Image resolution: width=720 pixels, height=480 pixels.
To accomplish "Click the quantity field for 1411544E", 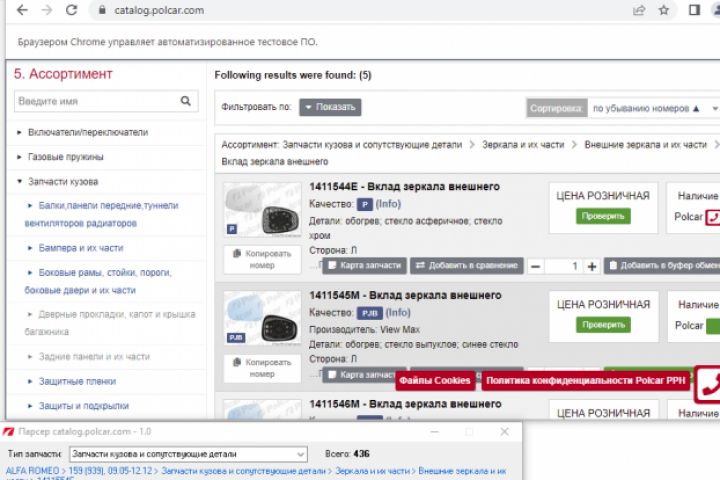I will pos(563,266).
